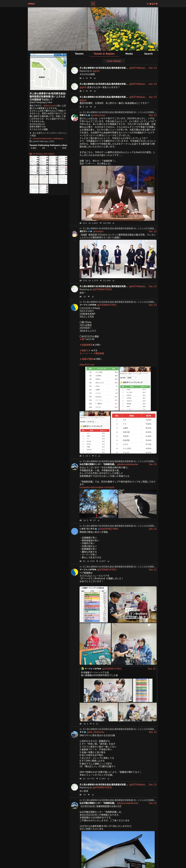Open the cat photo in 仙北市観光情報センター's tweet
Image resolution: width=186 pixels, height=868 pixels.
(x=137, y=504)
